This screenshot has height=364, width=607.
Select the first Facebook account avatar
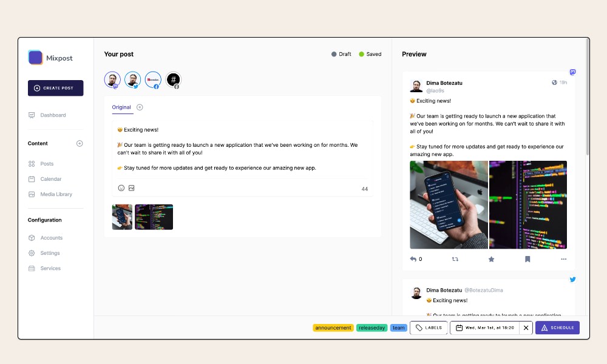coord(152,79)
